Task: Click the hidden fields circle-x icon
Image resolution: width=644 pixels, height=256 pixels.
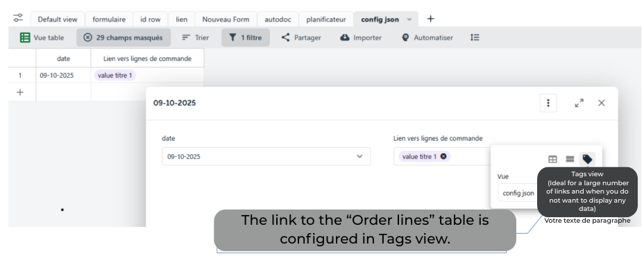Action: pyautogui.click(x=88, y=37)
